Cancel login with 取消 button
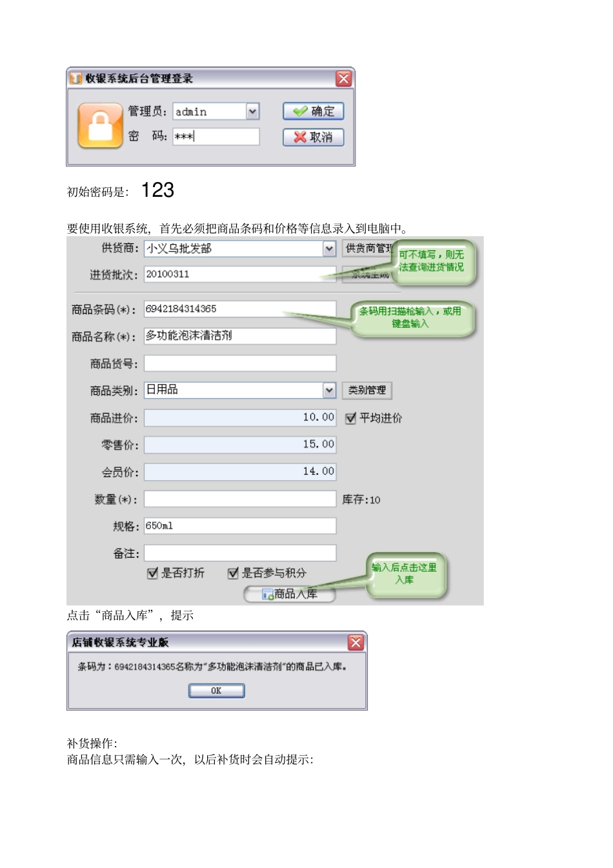 tap(314, 137)
